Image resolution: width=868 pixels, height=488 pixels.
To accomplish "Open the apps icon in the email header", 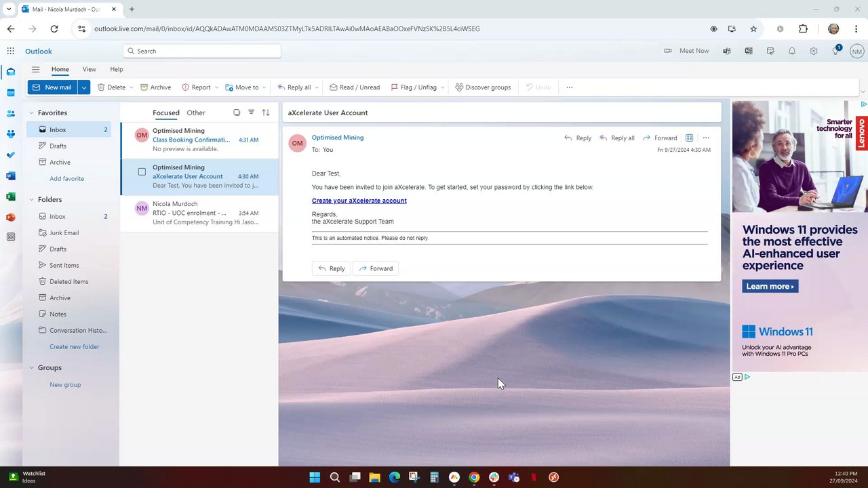I will point(689,138).
